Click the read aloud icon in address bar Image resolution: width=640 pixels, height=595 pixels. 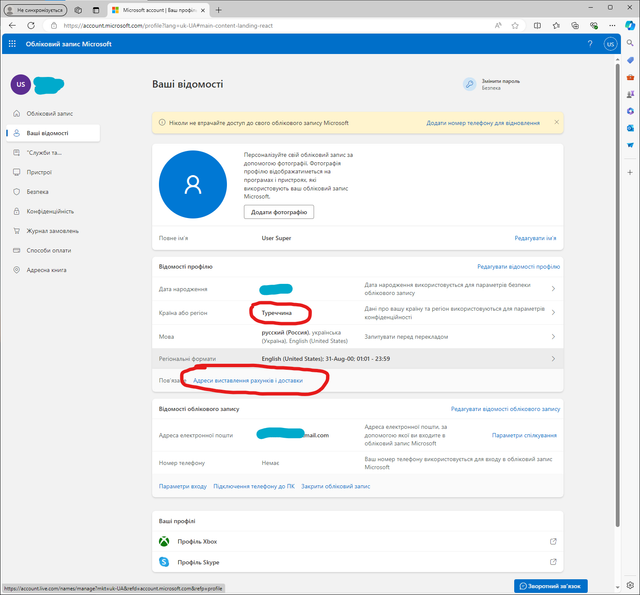(498, 25)
